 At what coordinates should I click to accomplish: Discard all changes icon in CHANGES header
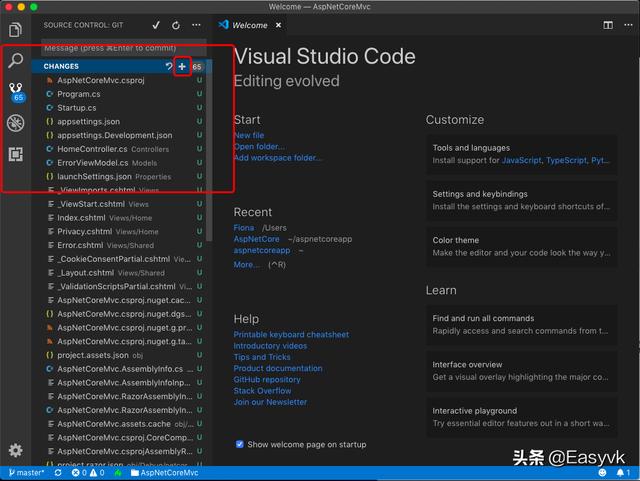coord(169,66)
